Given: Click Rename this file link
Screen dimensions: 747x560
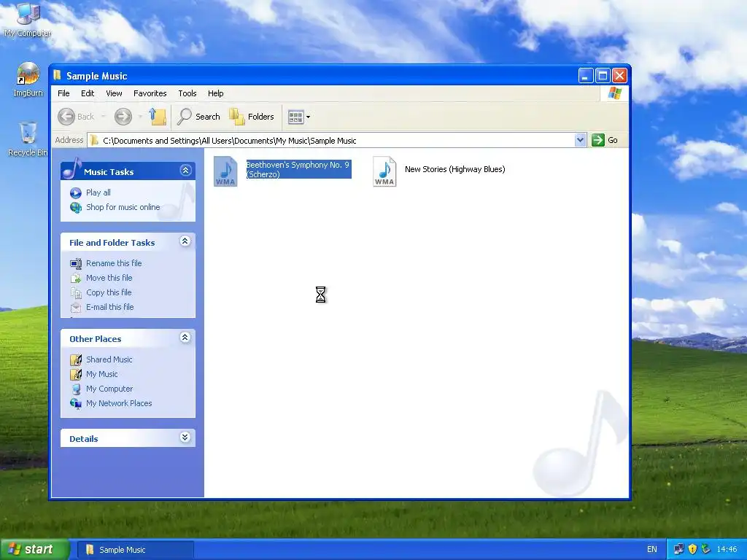Looking at the screenshot, I should 114,262.
